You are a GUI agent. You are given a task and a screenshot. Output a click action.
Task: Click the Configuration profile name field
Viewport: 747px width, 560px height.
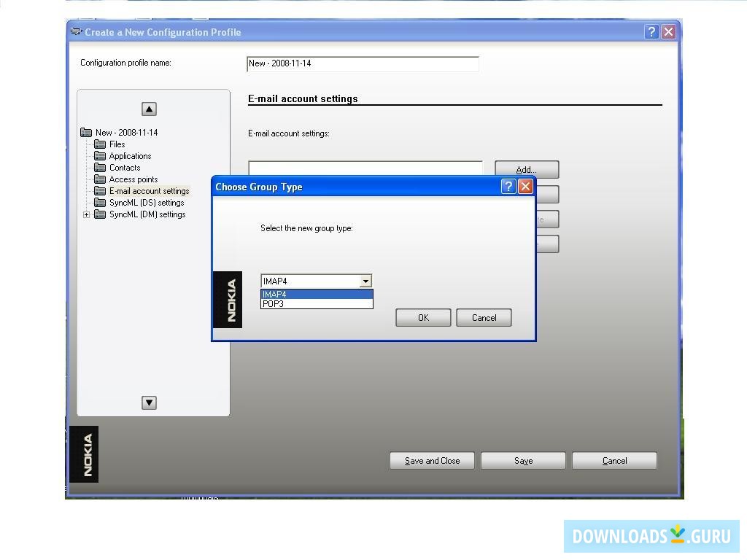[363, 63]
